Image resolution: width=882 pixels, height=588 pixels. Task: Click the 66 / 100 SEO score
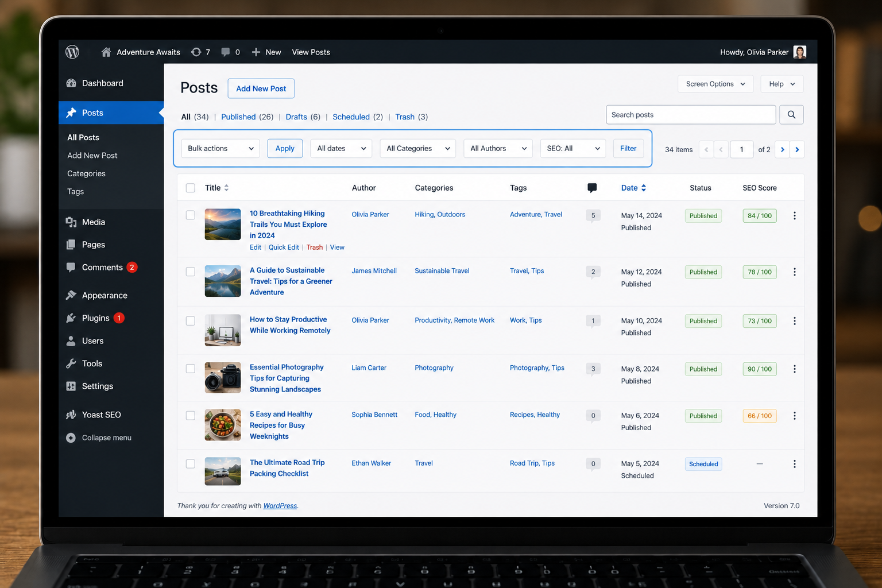760,416
